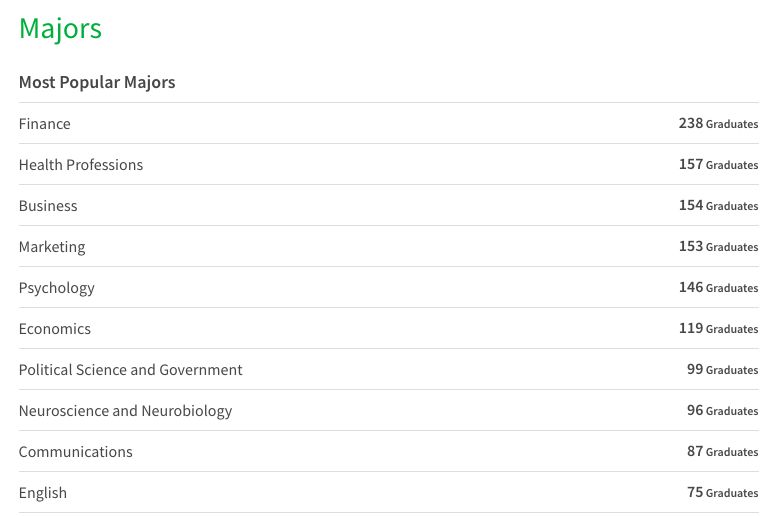Image resolution: width=782 pixels, height=516 pixels.
Task: Select the Health Professions major
Action: (81, 165)
